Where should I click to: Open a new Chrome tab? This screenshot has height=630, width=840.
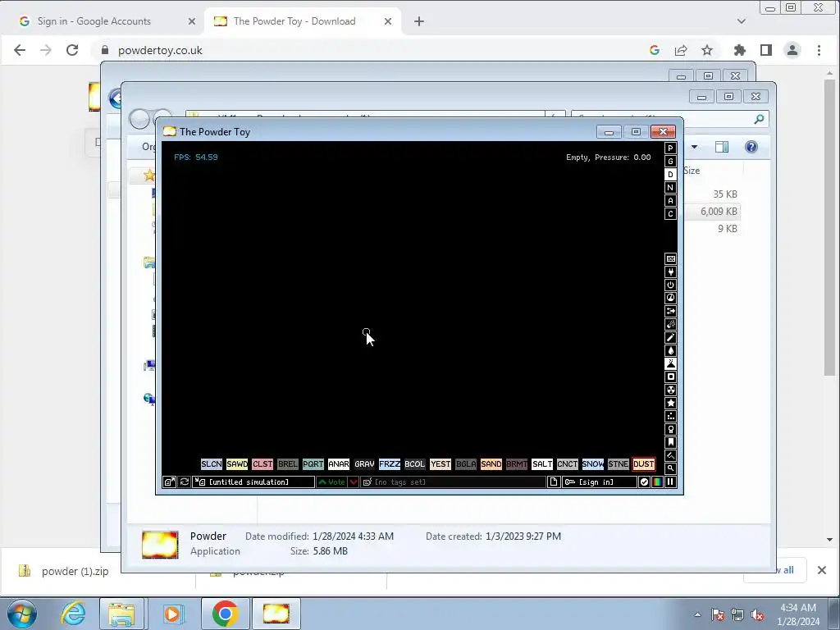point(419,21)
